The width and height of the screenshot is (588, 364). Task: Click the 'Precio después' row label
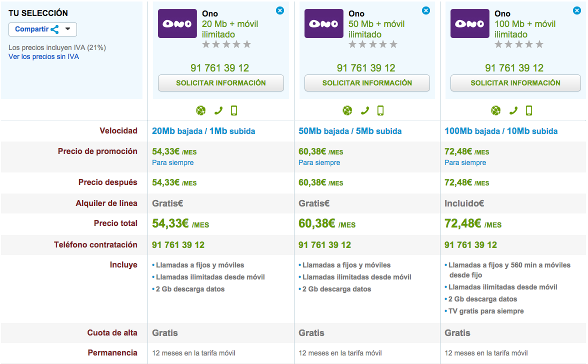click(x=108, y=182)
